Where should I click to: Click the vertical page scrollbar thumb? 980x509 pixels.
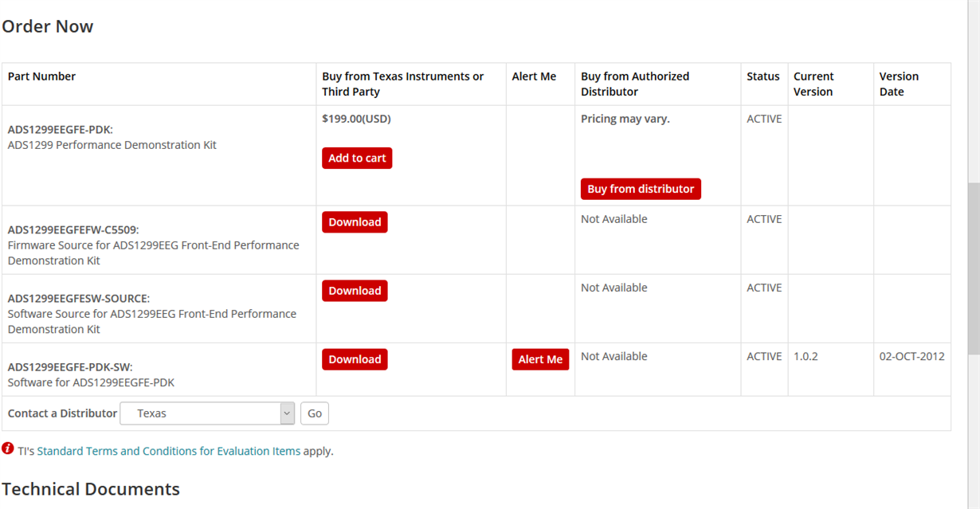(x=973, y=268)
